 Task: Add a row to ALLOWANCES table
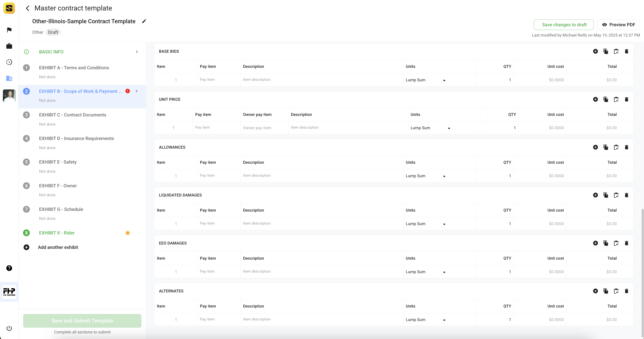595,147
